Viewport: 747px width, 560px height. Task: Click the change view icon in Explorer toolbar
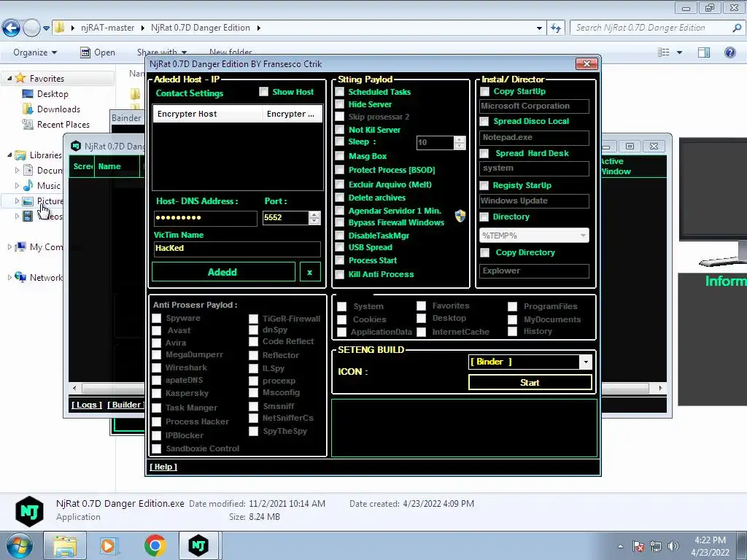[664, 52]
